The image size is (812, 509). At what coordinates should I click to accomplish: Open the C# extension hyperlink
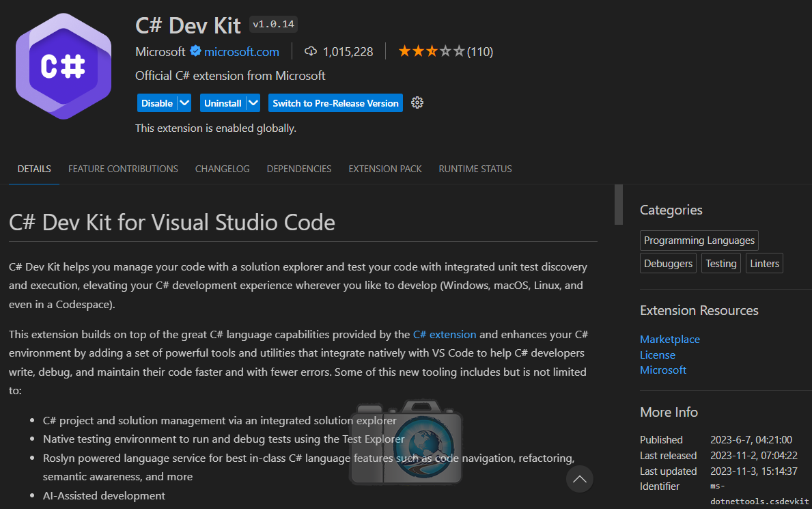445,335
